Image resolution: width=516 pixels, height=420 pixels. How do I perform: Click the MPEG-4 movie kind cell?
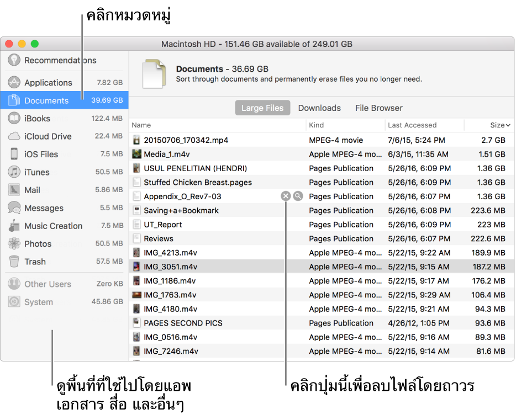pos(336,140)
